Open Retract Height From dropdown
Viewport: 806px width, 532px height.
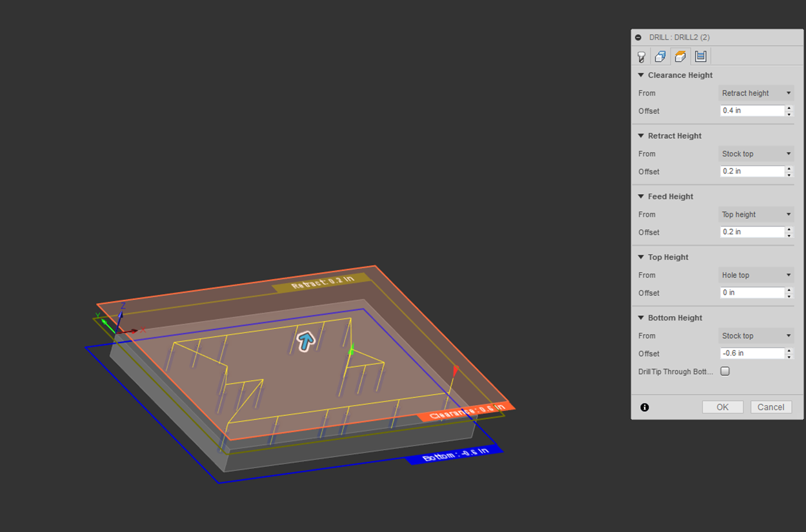click(x=756, y=154)
